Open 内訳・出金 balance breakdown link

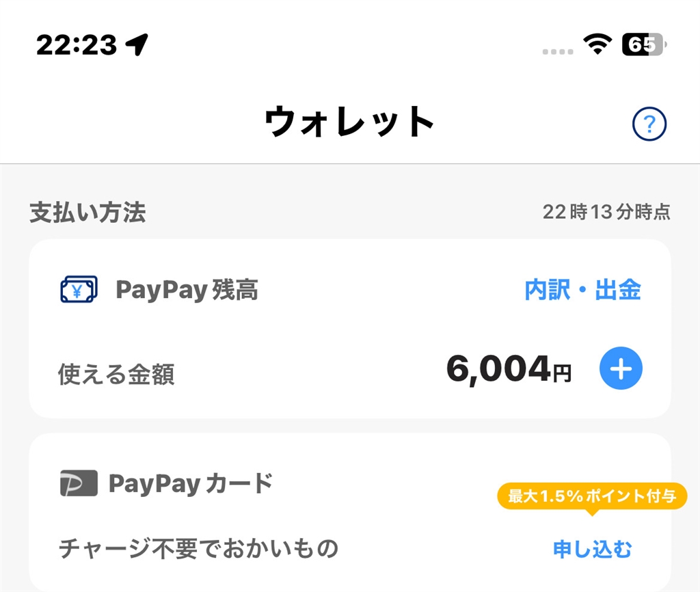(x=582, y=291)
